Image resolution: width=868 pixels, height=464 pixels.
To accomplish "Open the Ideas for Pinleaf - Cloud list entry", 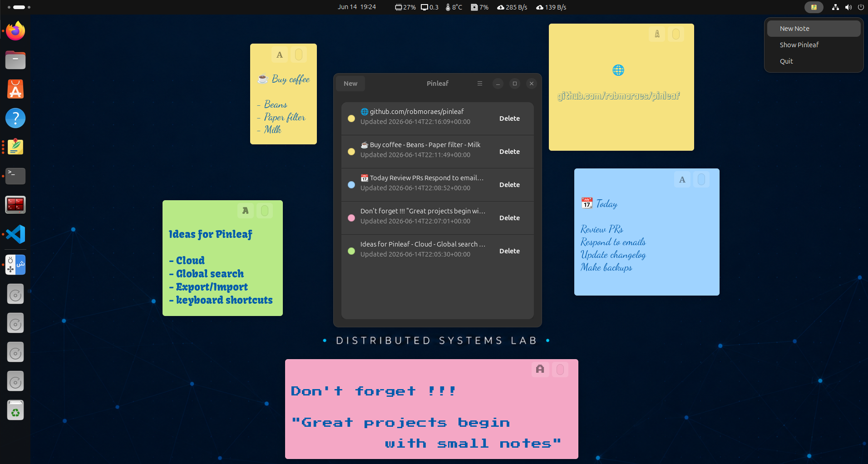I will click(438, 251).
